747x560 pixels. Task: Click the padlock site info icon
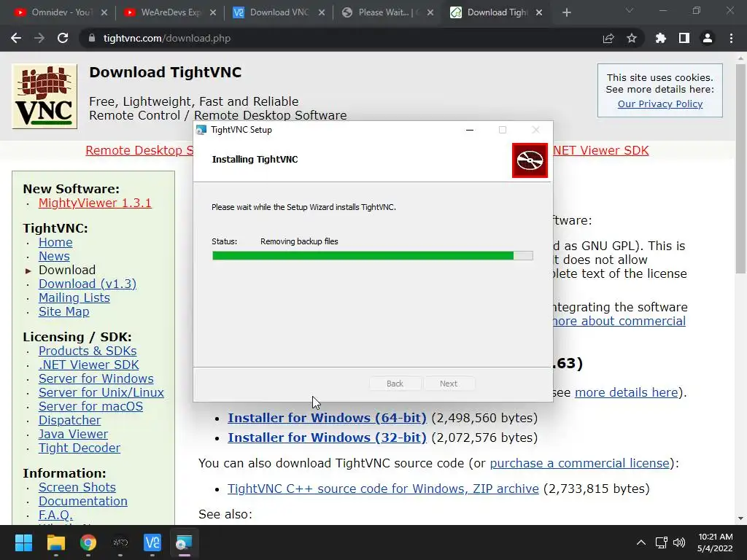pyautogui.click(x=92, y=38)
